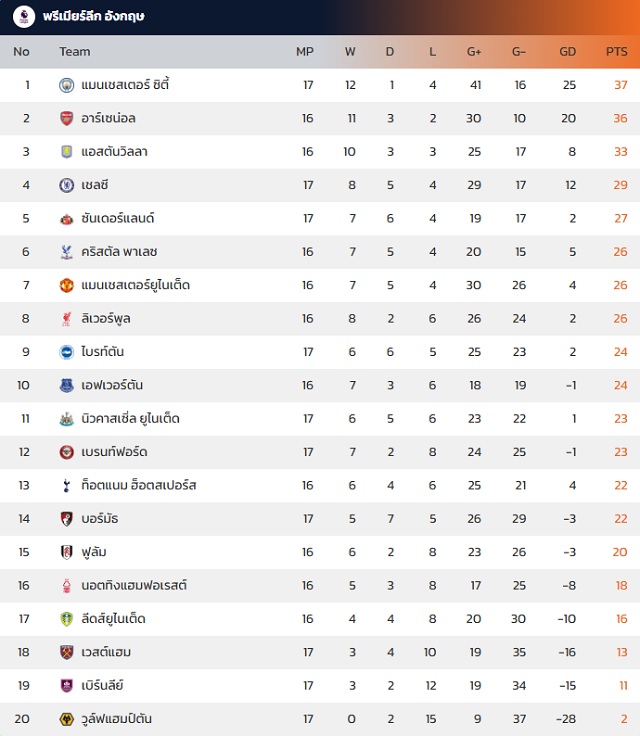Click the พรีเมียร์ลีก อังกฤษ league title
The width and height of the screenshot is (640, 736).
[x=95, y=16]
